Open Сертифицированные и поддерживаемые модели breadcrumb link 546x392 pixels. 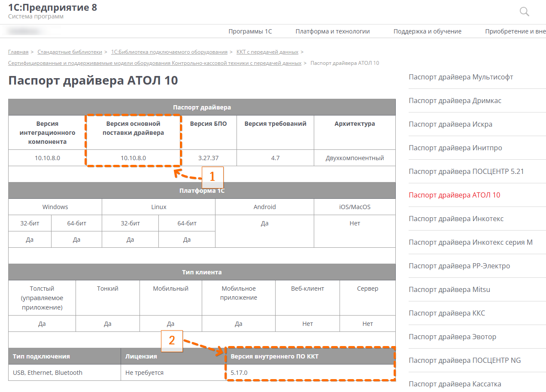click(155, 63)
